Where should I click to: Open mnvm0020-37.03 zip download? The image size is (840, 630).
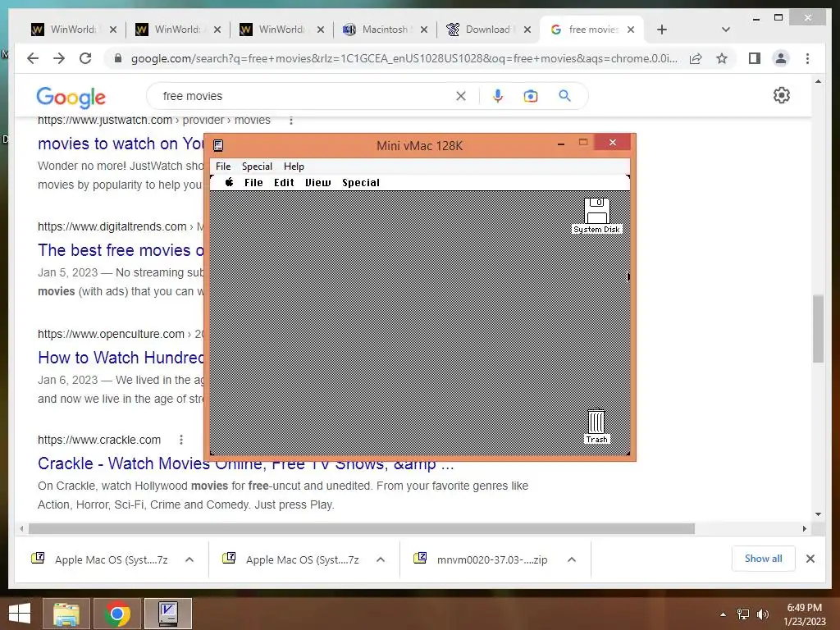[x=492, y=559]
